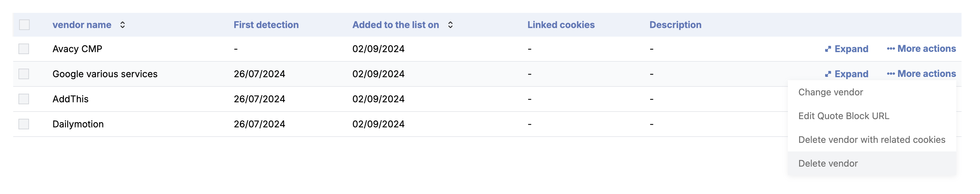Select the Google various services checkbox
Viewport: 980px width, 194px height.
coord(24,74)
